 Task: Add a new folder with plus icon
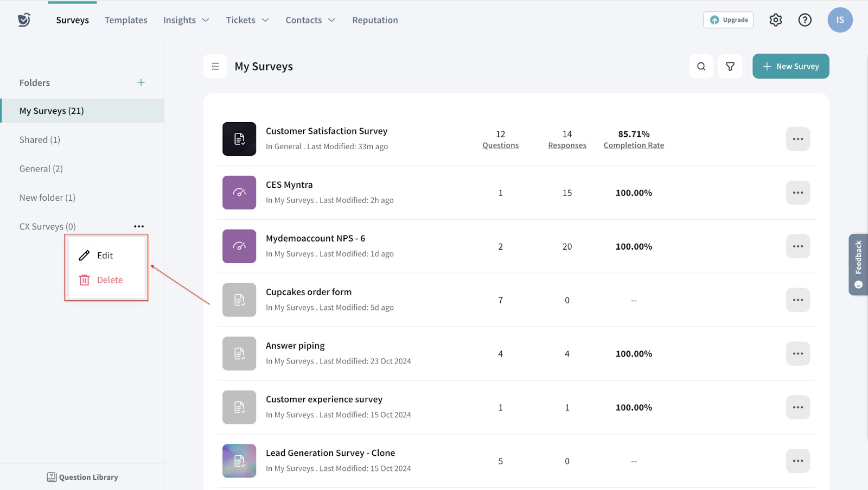click(141, 82)
